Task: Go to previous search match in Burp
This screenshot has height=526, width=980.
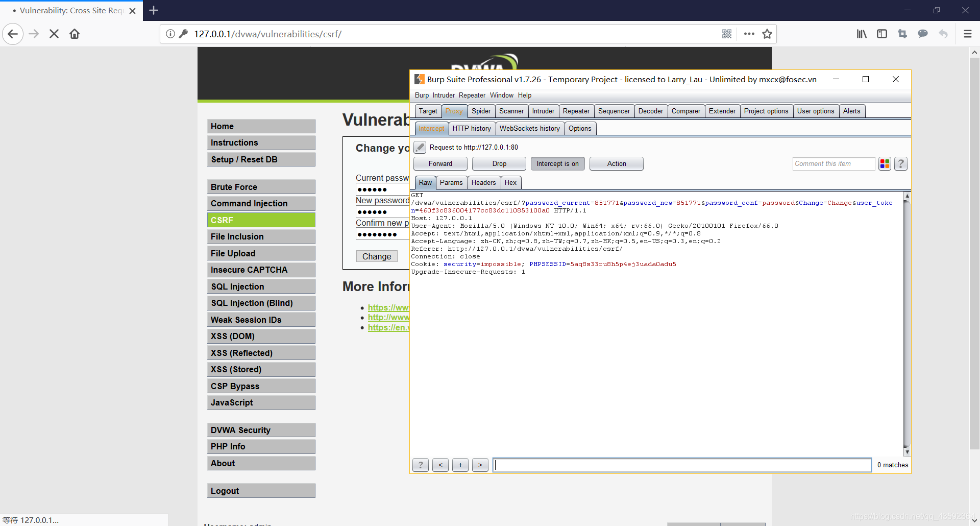Action: point(440,465)
